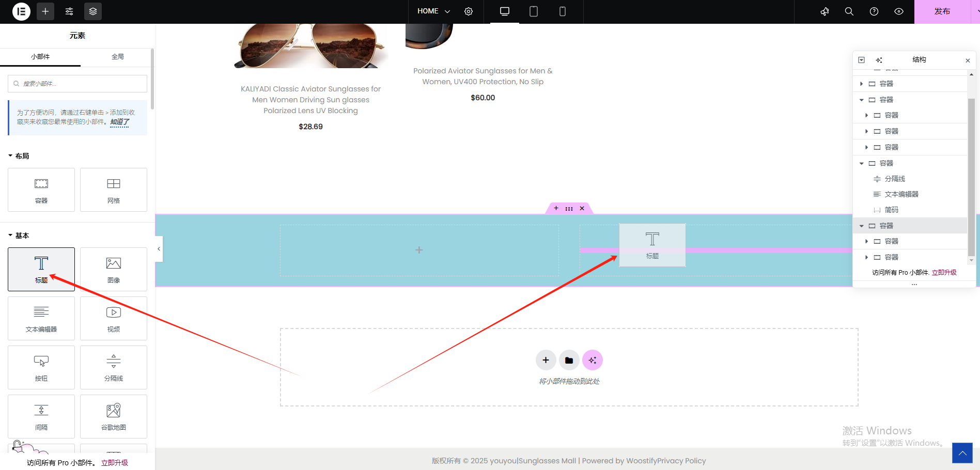Switch to mobile preview mode
The width and height of the screenshot is (980, 470).
(563, 11)
